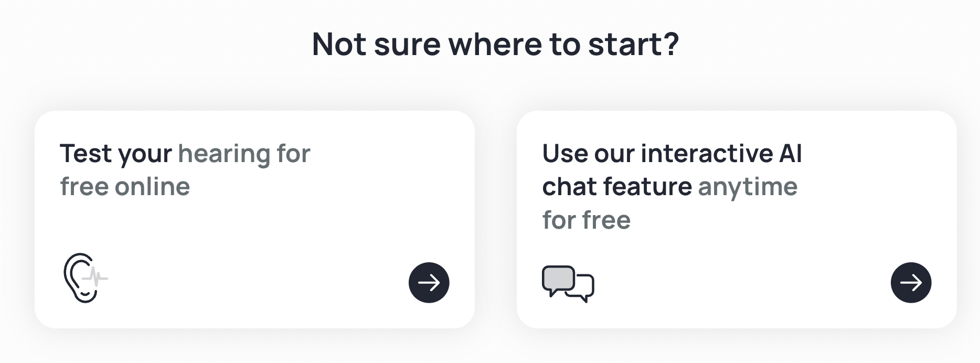Click the gray word "anytime"
The height and width of the screenshot is (363, 980).
click(x=748, y=187)
